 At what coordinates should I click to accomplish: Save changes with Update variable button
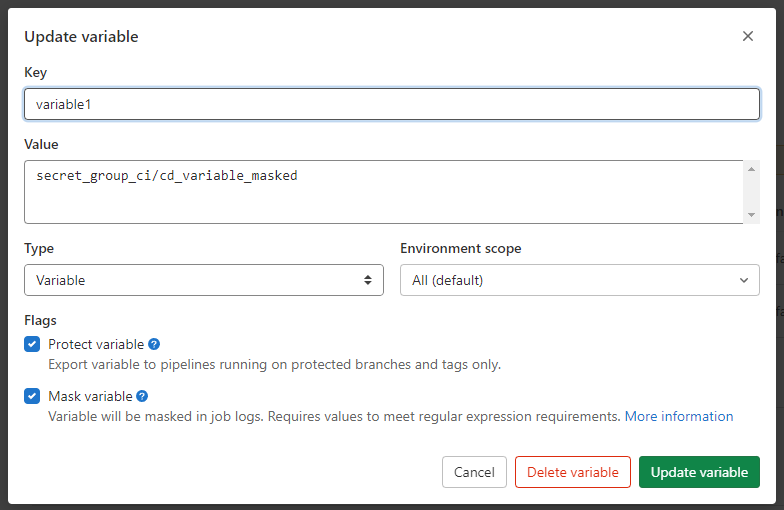699,472
